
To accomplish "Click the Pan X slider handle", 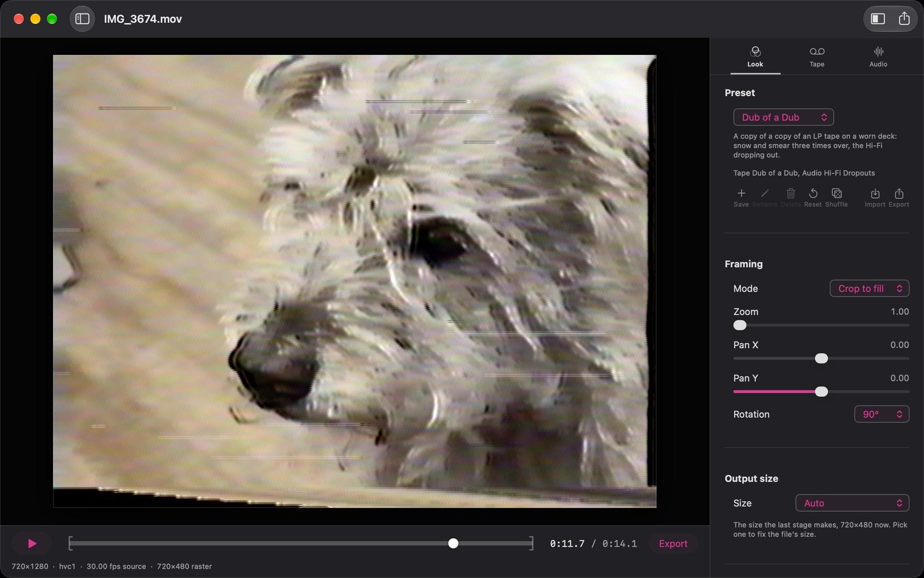I will [821, 359].
